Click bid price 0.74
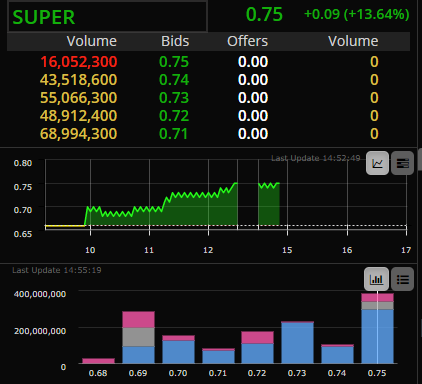This screenshot has width=422, height=384. coord(174,80)
